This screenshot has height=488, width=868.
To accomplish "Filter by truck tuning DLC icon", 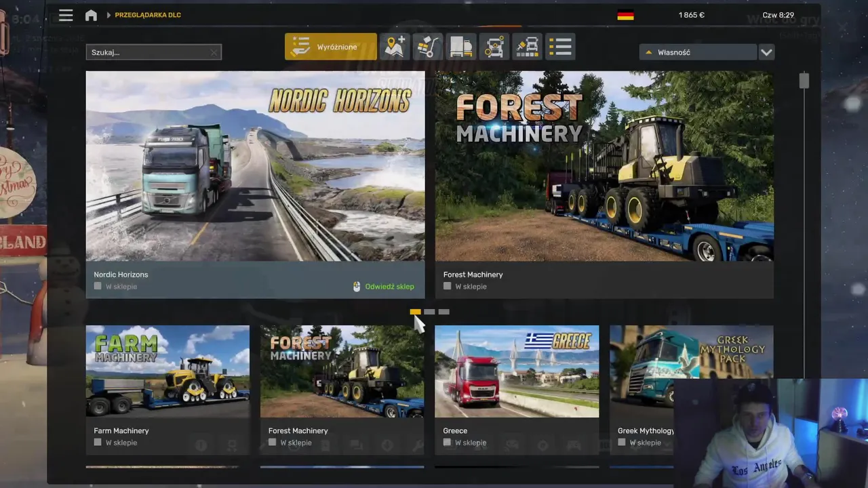I will click(x=494, y=47).
